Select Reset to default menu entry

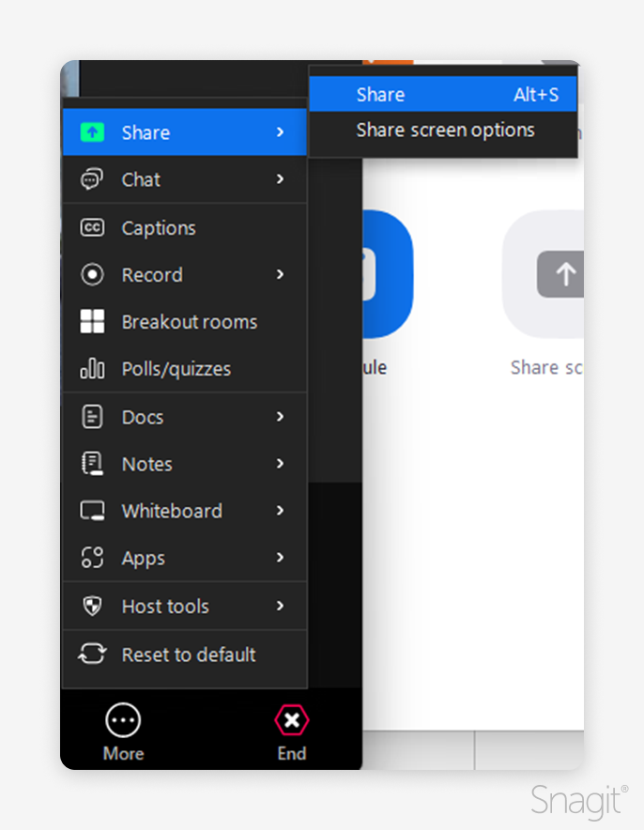pos(188,654)
